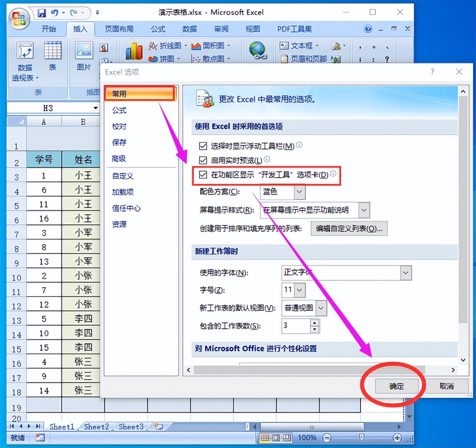The height and width of the screenshot is (448, 476).
Task: Click the options dialog horizontal scrollbar
Action: click(x=309, y=370)
